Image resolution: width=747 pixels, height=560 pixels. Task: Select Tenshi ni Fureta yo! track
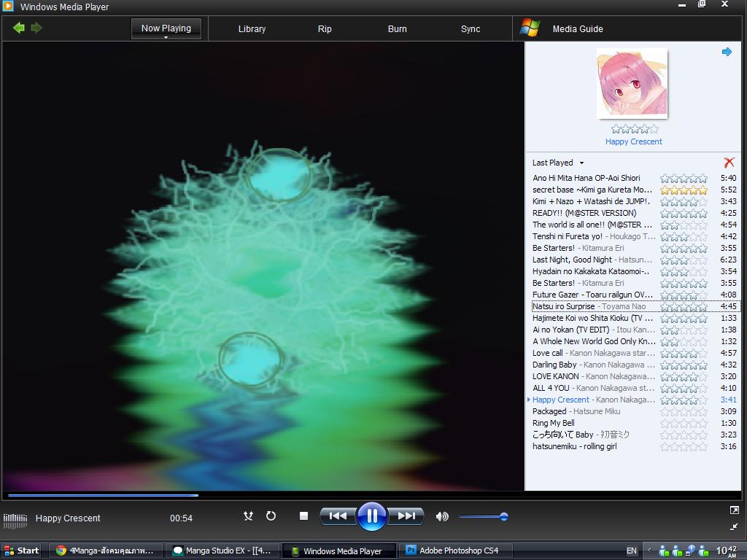pyautogui.click(x=634, y=236)
